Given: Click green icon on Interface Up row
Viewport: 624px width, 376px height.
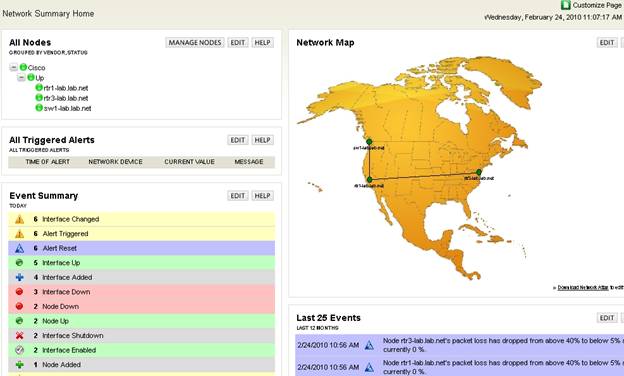Looking at the screenshot, I should tap(19, 263).
